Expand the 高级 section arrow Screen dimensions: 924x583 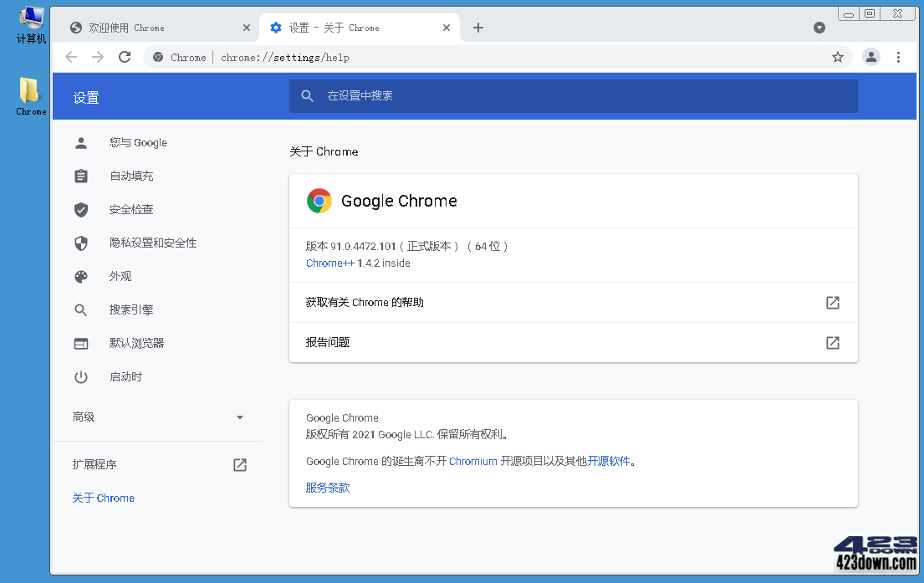[x=240, y=417]
